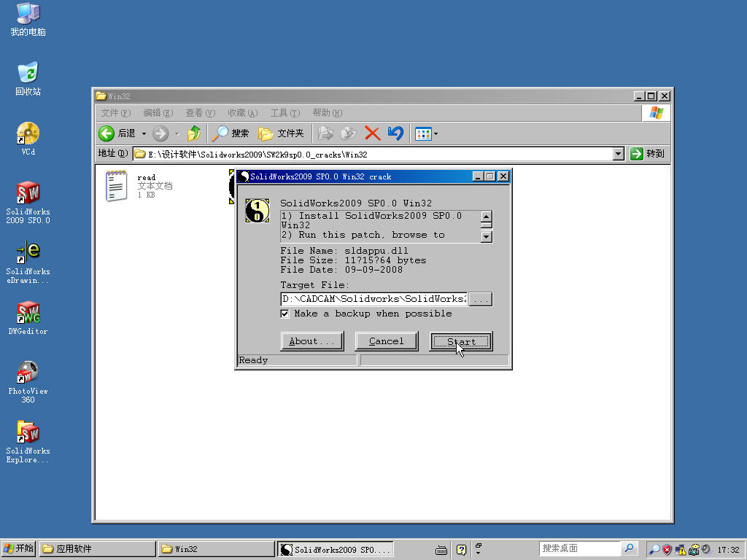Screen dimensions: 747x560
Task: Toggle the 文件夹 folders pane button
Action: click(281, 133)
